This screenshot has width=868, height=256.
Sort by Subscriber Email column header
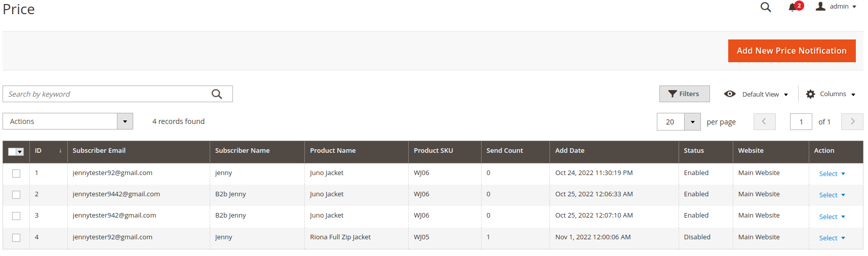(138, 151)
